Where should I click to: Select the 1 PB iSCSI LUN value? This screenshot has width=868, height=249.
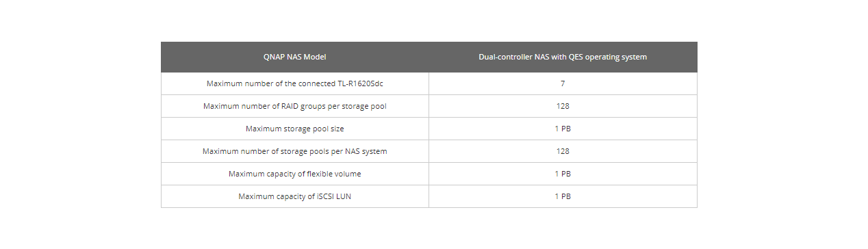[x=563, y=196]
